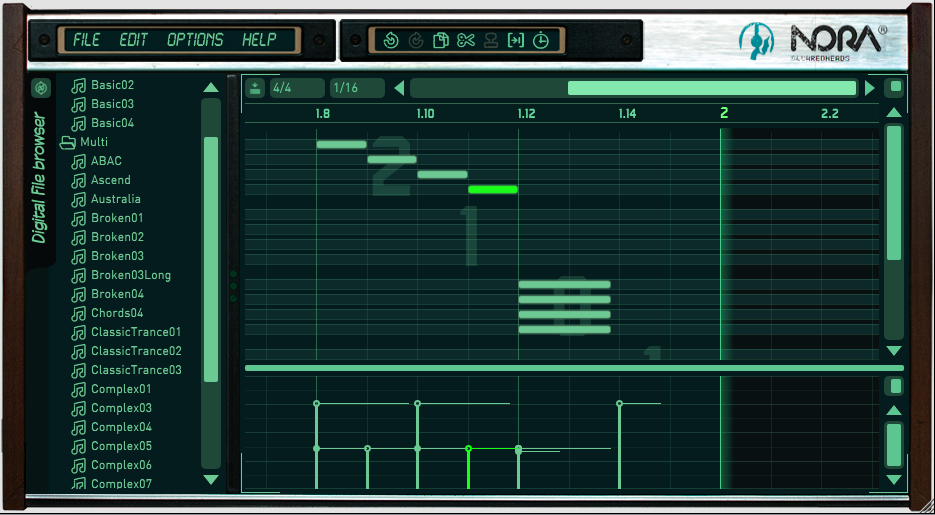Click the 1.14 ruler marker

click(627, 114)
